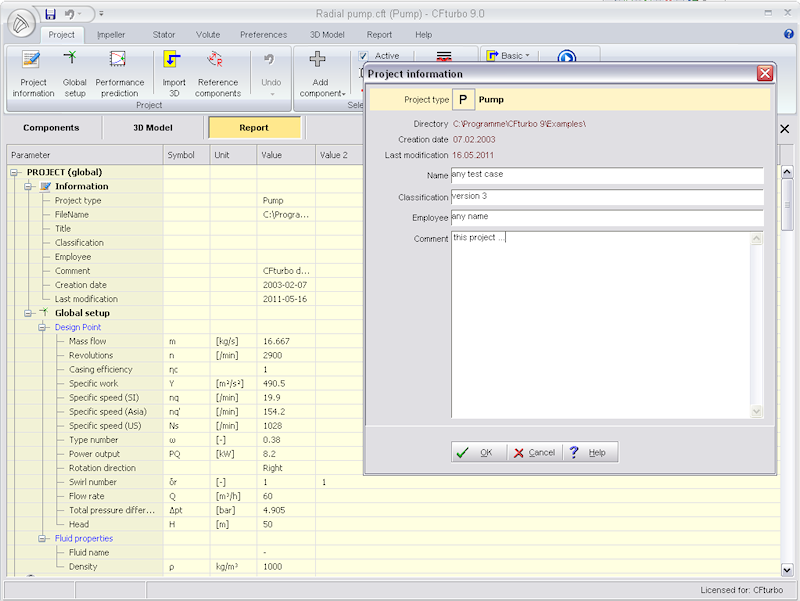This screenshot has width=800, height=601.
Task: Click the Undo ribbon button
Action: (271, 73)
